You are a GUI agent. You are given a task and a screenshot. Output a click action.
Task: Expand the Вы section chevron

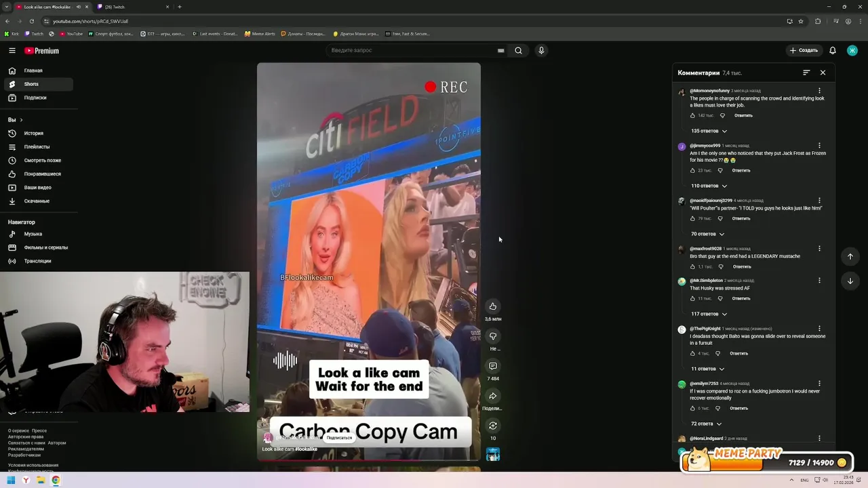(x=21, y=120)
